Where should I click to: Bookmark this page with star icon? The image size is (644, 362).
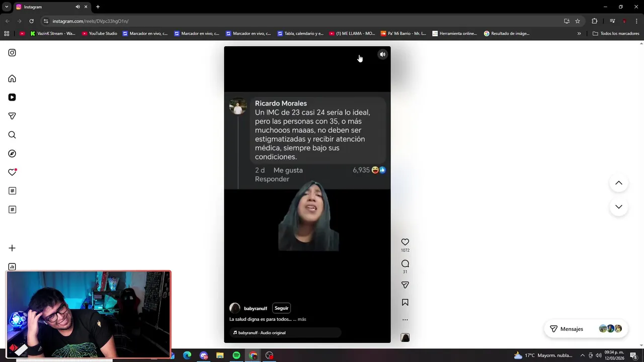pos(578,21)
